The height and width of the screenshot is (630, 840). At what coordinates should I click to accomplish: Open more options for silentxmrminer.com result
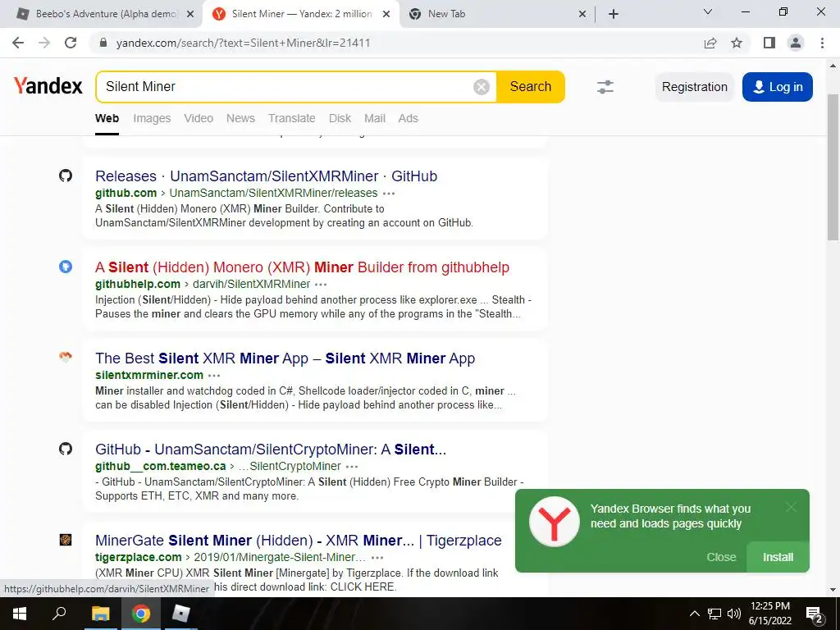coord(214,376)
